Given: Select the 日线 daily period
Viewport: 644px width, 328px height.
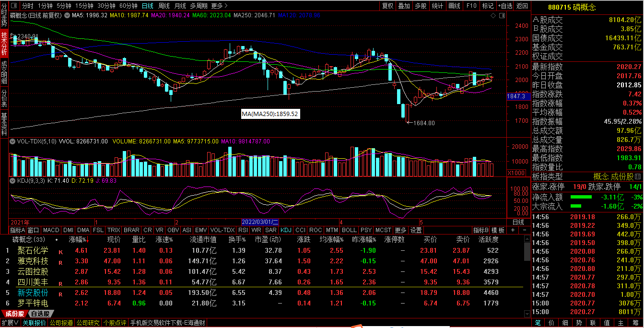Looking at the screenshot, I should [148, 6].
